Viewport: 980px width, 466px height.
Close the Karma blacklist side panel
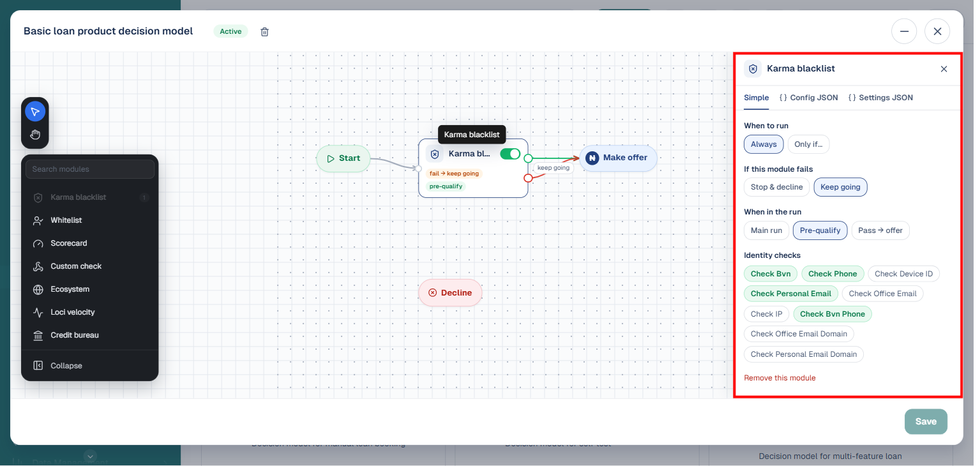[x=944, y=69]
